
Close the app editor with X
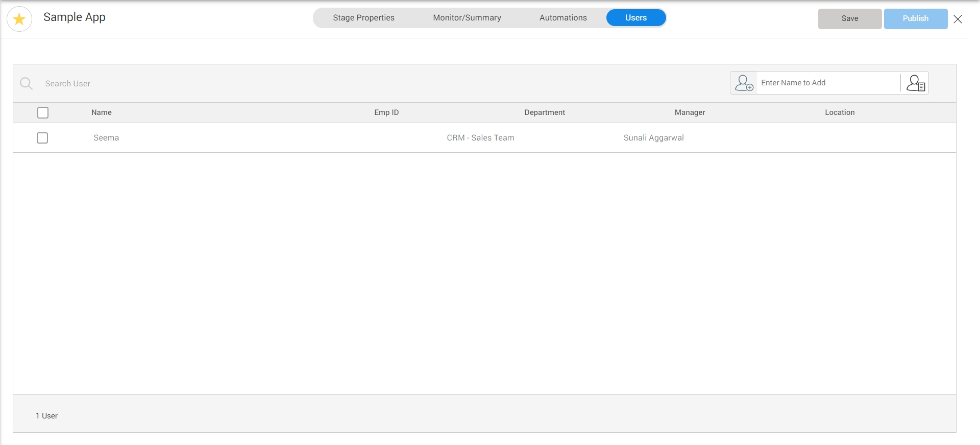tap(958, 19)
